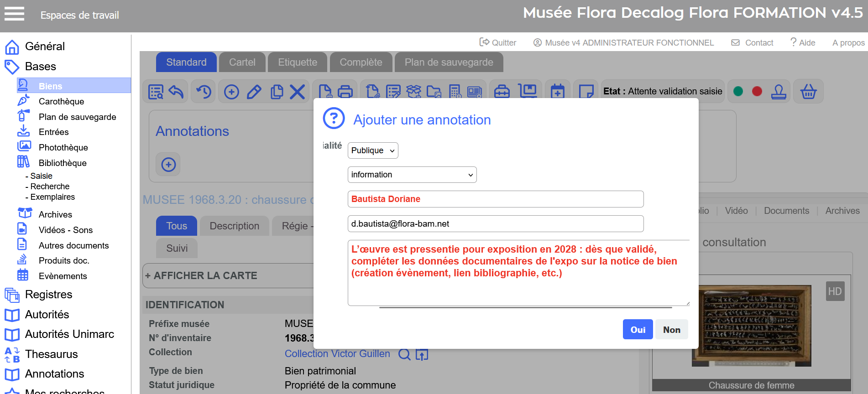The width and height of the screenshot is (868, 394).
Task: Open the Collection Victor Guillen link
Action: coord(337,354)
